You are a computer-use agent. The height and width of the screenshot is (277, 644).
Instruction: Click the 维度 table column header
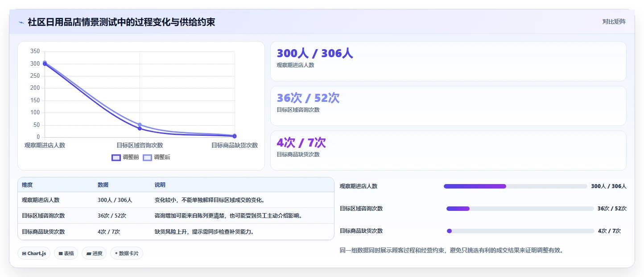point(27,185)
